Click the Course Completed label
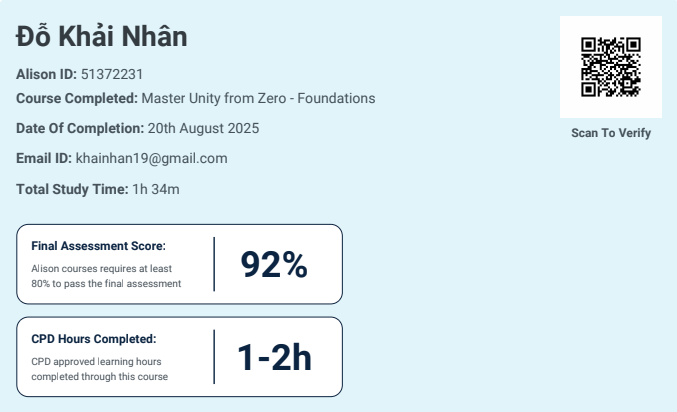The width and height of the screenshot is (677, 412). [76, 98]
